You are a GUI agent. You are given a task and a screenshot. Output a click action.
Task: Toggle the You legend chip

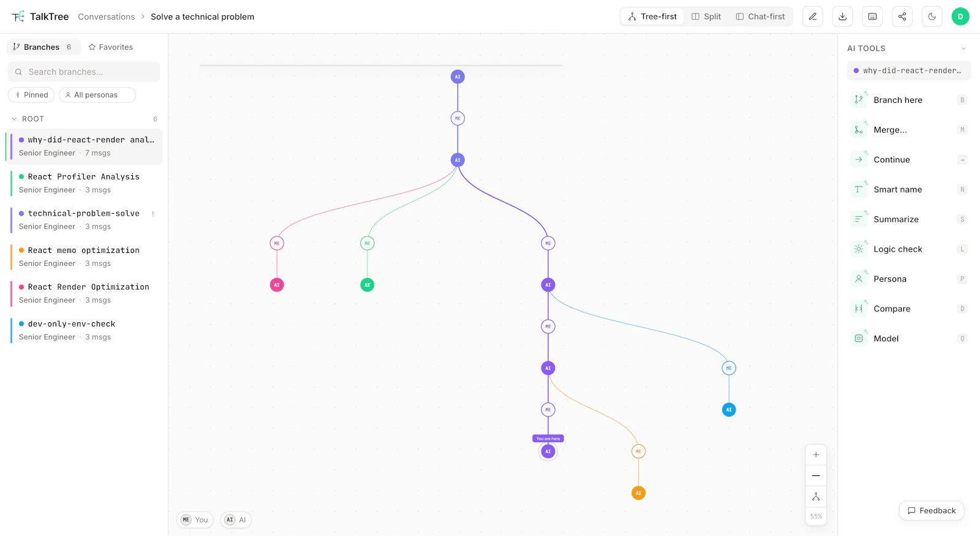click(x=195, y=520)
